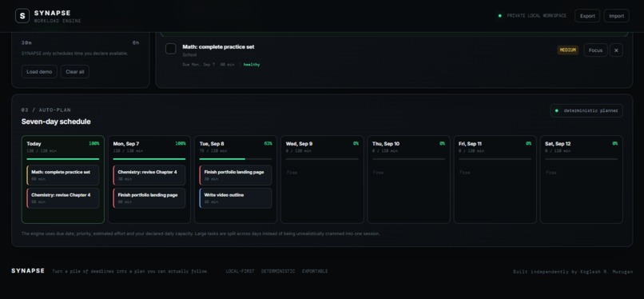Screen dimensions: 644x299
Task: Open Today's Math practice set block
Action: point(63,175)
